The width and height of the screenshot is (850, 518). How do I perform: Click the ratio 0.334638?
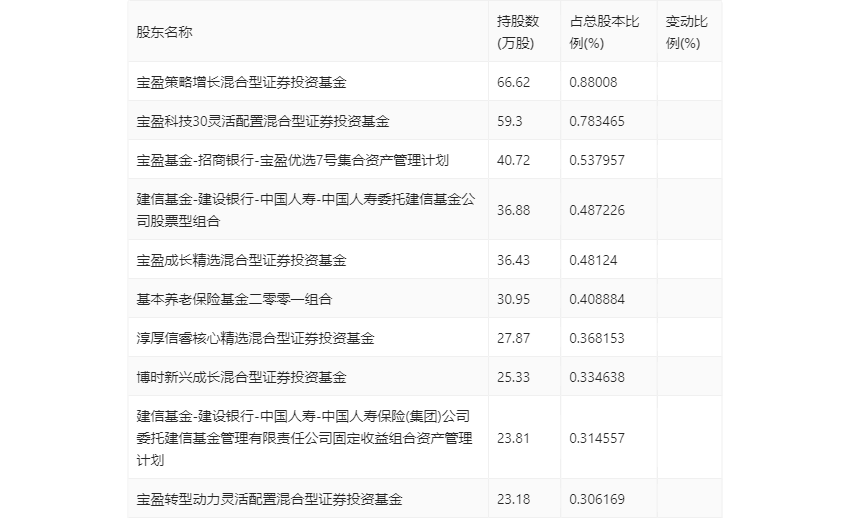[597, 377]
